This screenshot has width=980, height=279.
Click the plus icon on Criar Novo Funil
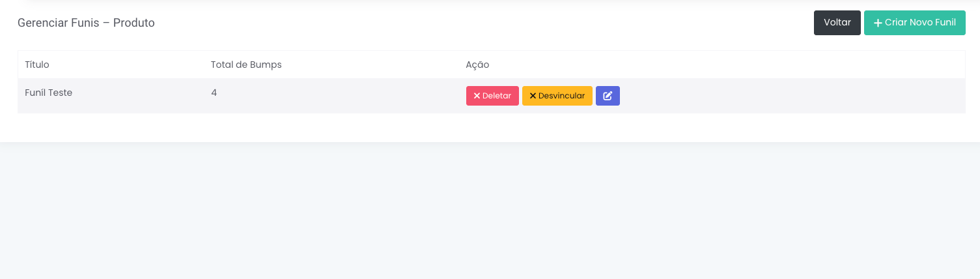pos(878,23)
